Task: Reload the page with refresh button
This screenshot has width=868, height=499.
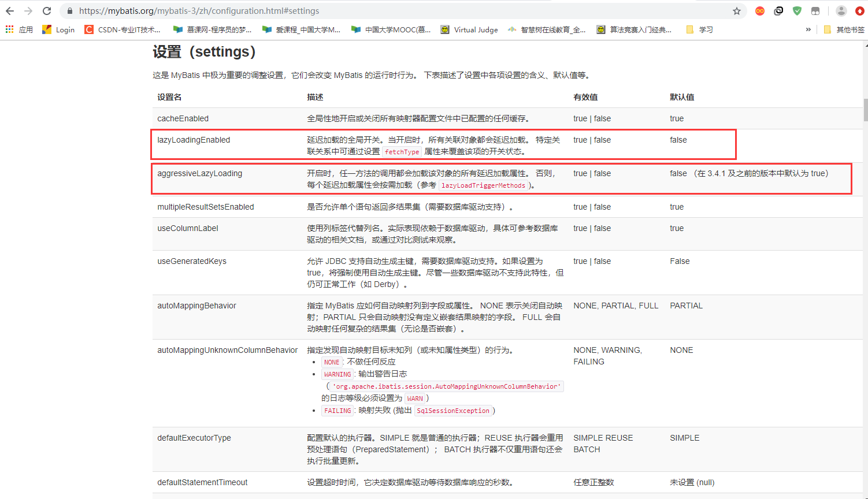Action: click(x=47, y=10)
